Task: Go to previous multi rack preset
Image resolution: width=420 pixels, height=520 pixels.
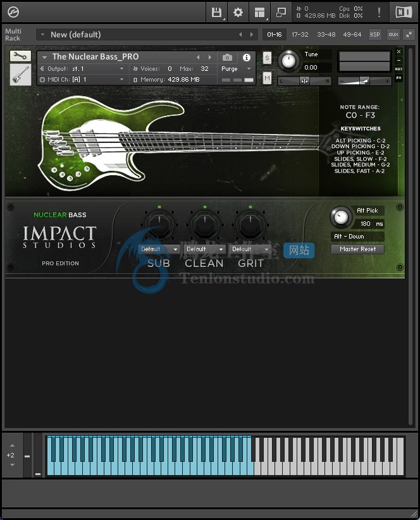Action: 240,35
